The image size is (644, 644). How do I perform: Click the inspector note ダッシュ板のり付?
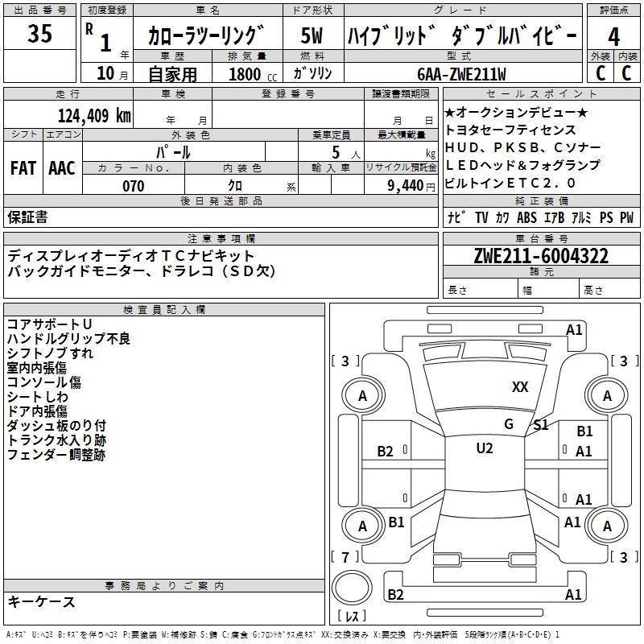[x=56, y=426]
